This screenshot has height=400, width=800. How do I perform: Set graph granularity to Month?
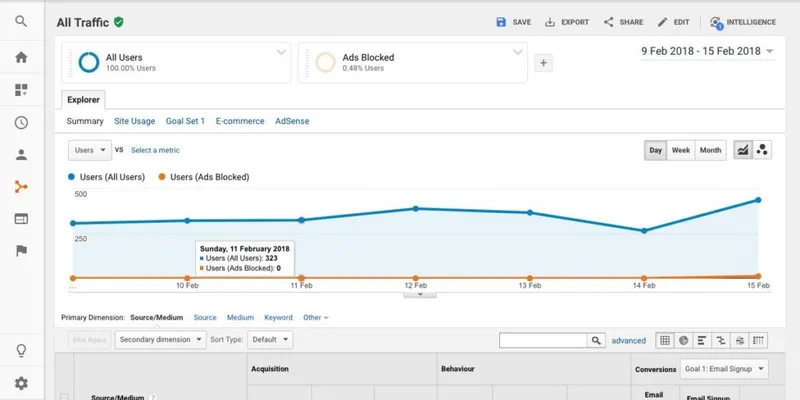point(710,151)
